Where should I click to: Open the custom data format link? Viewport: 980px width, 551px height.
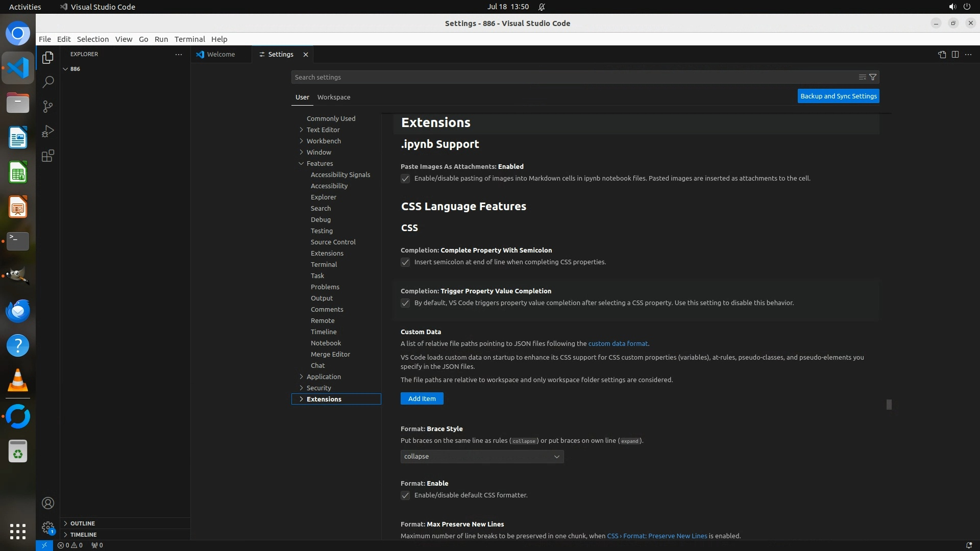click(618, 344)
